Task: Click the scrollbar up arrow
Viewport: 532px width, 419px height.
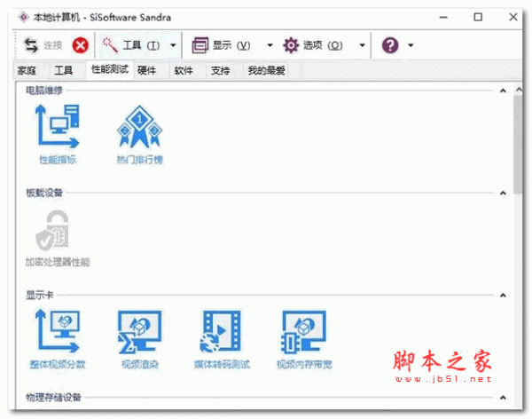Action: click(x=519, y=90)
